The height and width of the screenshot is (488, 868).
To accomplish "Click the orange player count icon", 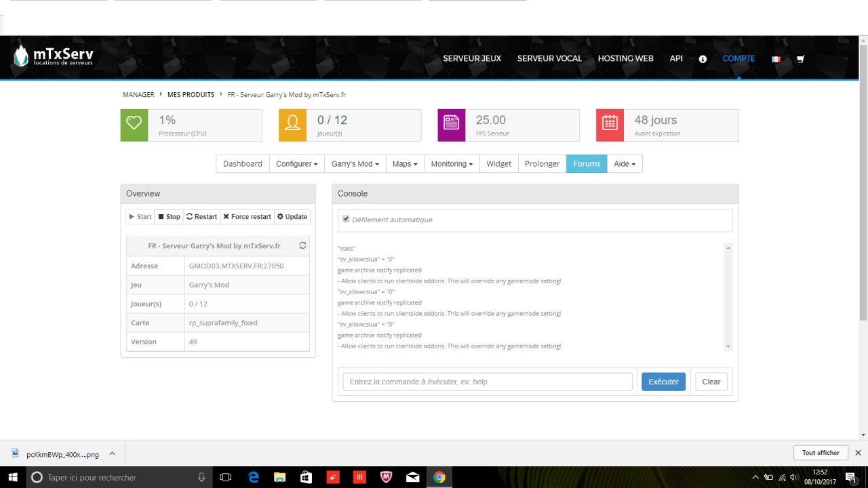I will [292, 125].
